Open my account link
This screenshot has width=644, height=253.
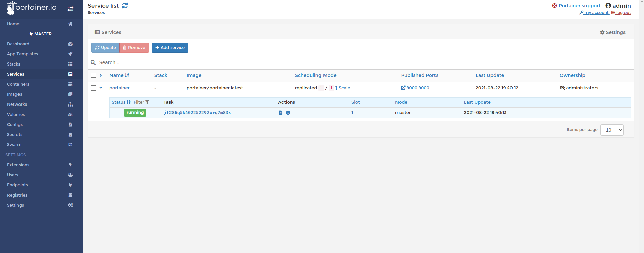[x=594, y=13]
